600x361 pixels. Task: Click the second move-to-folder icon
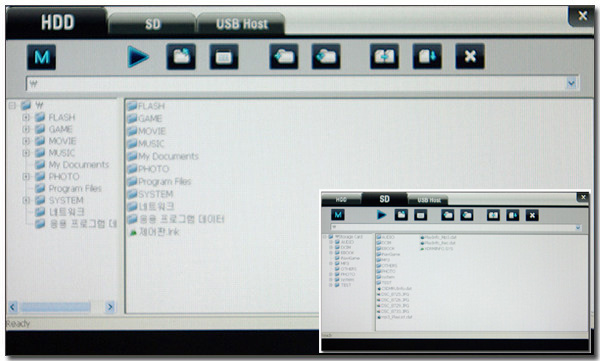(326, 57)
